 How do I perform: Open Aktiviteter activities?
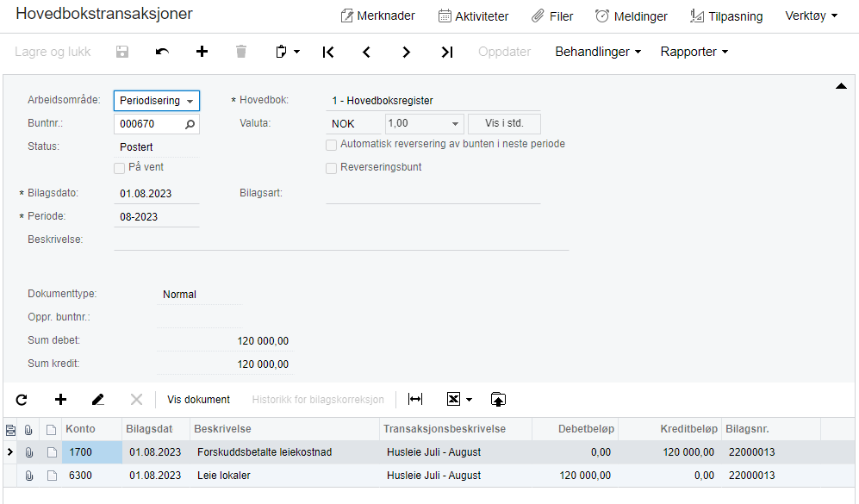point(473,16)
